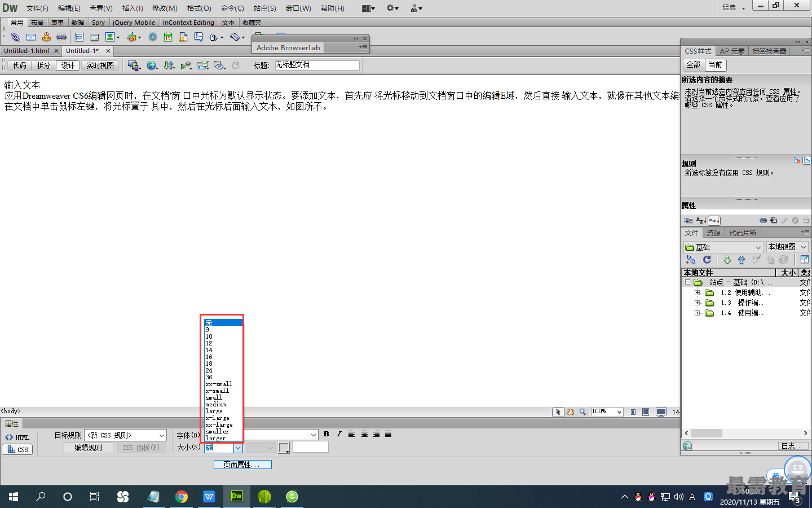Viewport: 812px width, 508px height.
Task: Insert a Named Anchor with the anchor icon
Action: [46, 37]
